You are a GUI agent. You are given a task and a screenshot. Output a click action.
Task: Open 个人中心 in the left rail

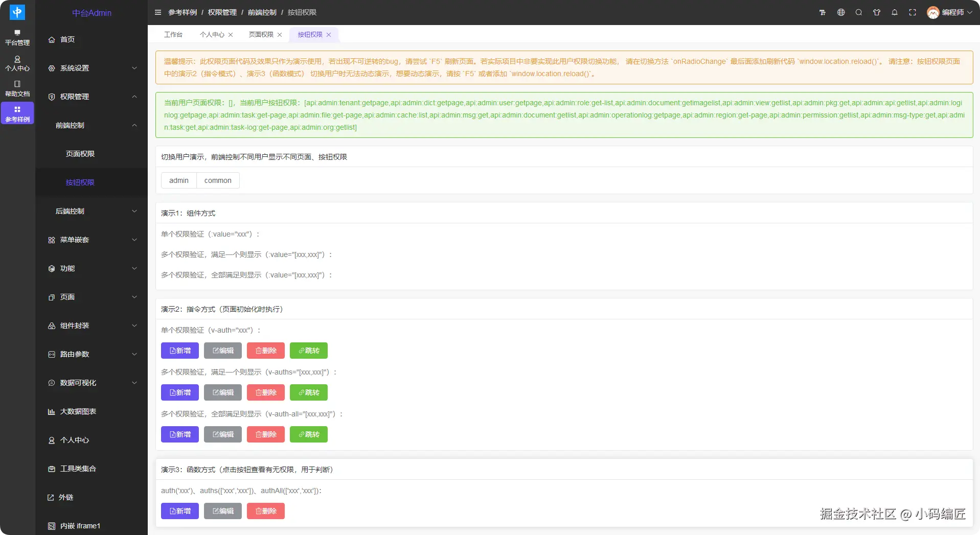click(x=17, y=63)
